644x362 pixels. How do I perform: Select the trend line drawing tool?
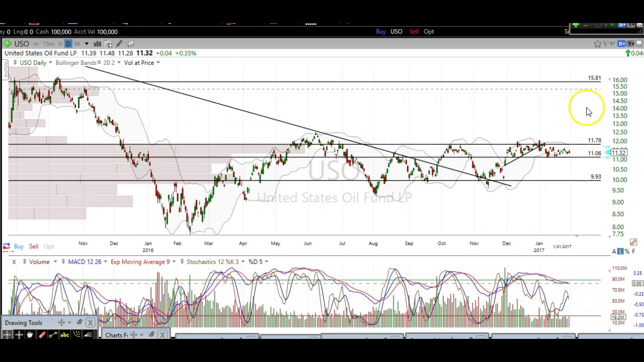click(x=53, y=335)
